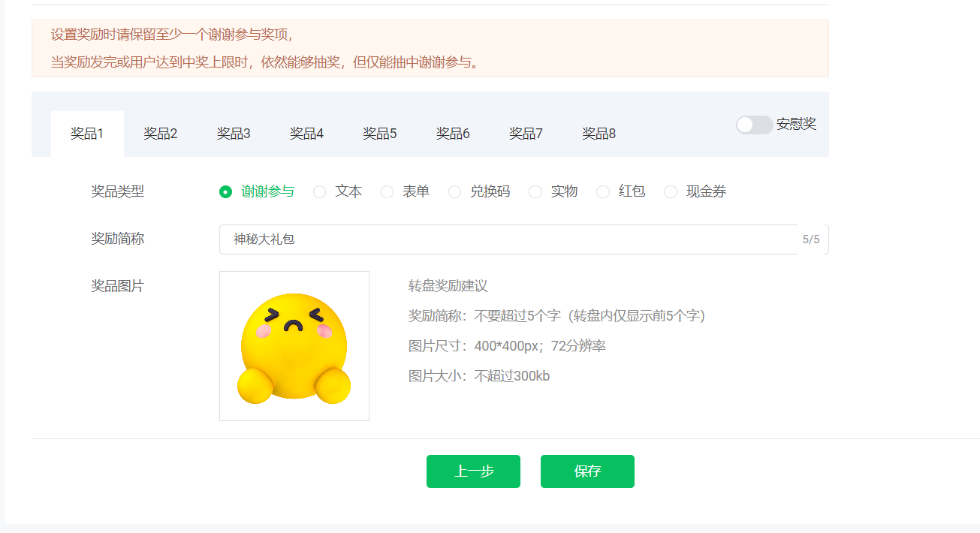Select the 奖品3 tab
This screenshot has width=980, height=533.
234,134
